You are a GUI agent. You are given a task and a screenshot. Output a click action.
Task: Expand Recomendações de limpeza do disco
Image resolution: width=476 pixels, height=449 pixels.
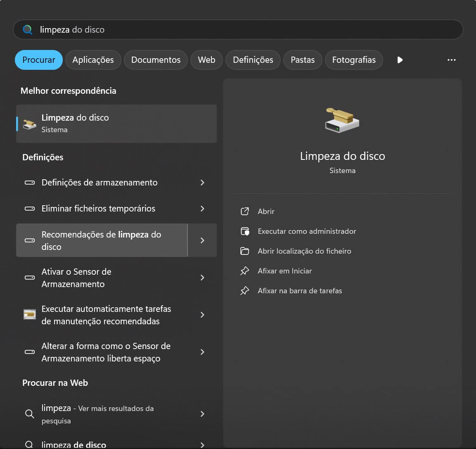(202, 240)
